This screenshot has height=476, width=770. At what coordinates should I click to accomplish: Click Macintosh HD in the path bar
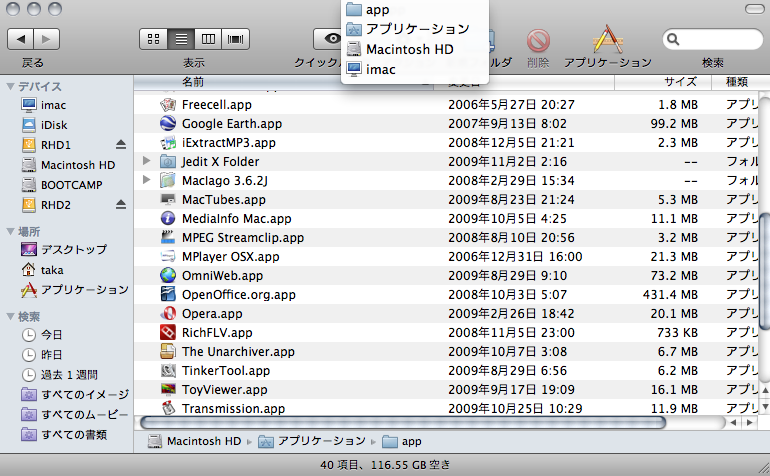pyautogui.click(x=195, y=441)
